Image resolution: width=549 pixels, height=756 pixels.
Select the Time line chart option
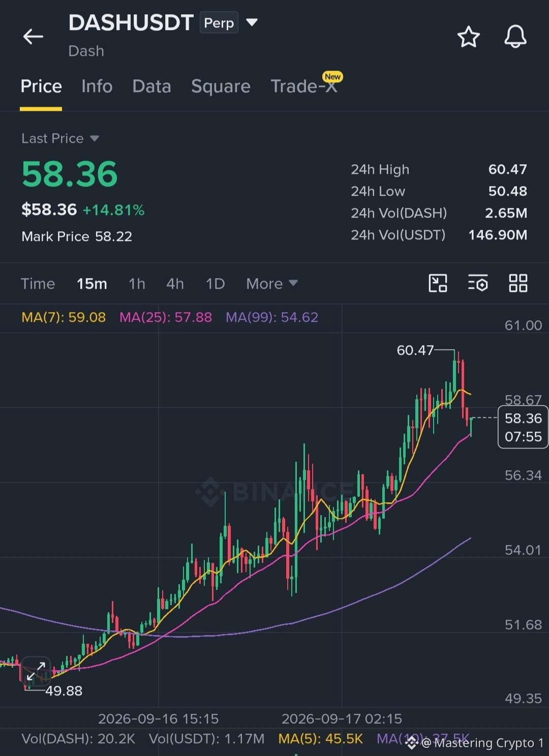(38, 284)
